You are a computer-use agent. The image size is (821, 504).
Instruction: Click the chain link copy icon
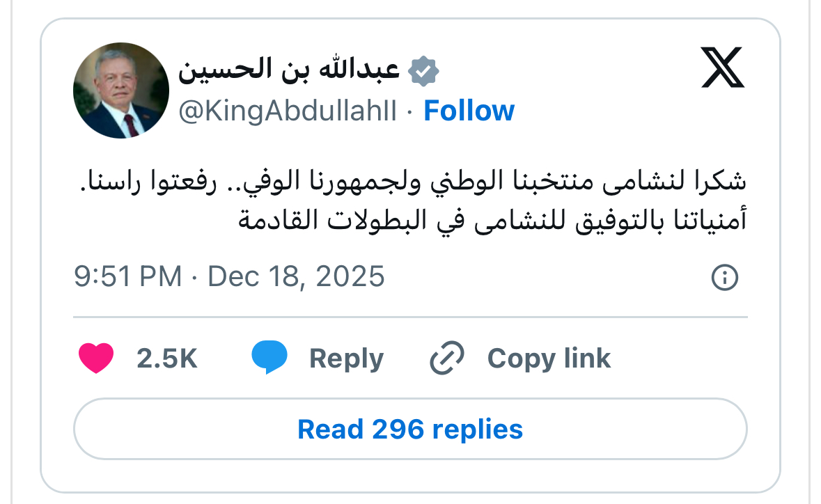pyautogui.click(x=447, y=359)
